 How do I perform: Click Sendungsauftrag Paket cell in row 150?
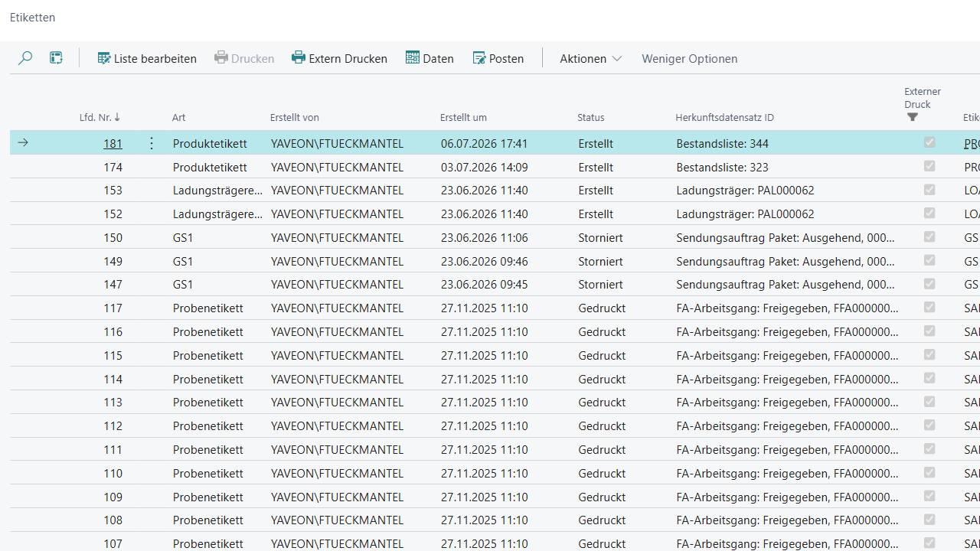pos(786,238)
